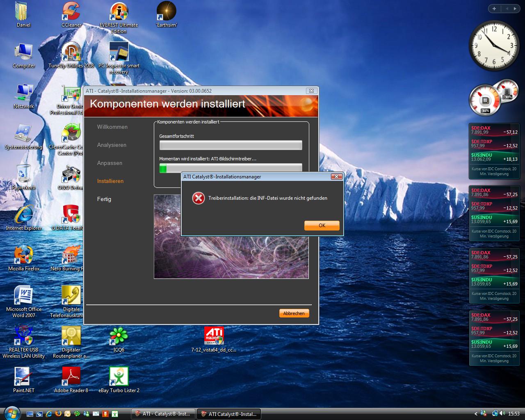The height and width of the screenshot is (420, 525).
Task: Select the Installieren step in the installer sidebar
Action: pos(110,181)
